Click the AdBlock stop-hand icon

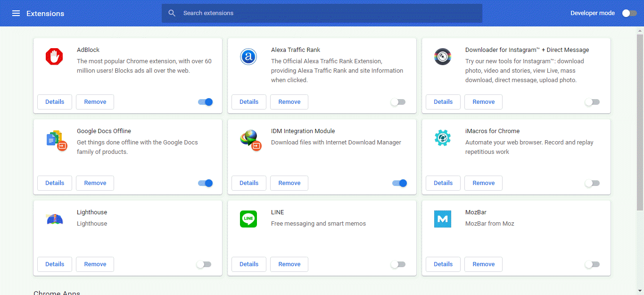pos(54,57)
